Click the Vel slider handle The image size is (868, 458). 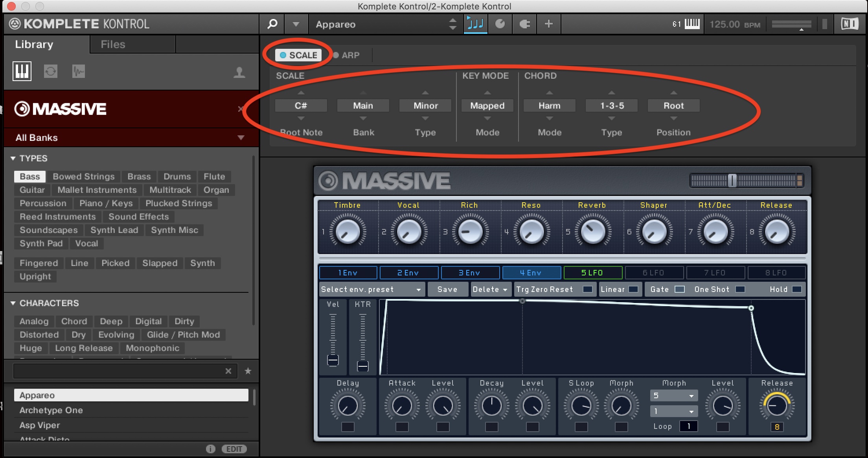[x=333, y=360]
